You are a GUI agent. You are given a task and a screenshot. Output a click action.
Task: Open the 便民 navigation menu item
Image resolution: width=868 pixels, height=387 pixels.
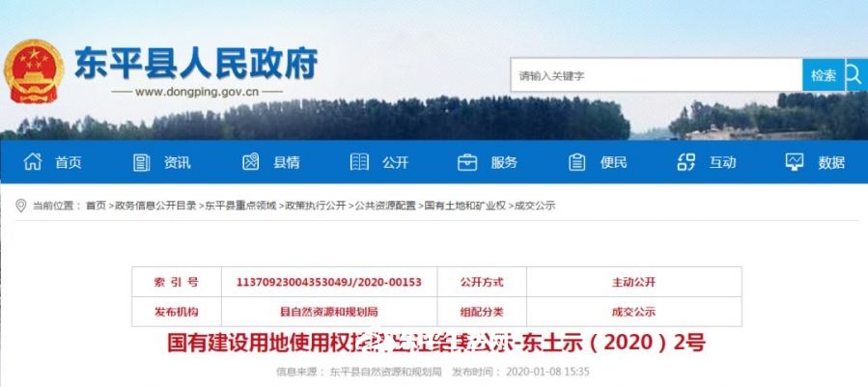613,162
